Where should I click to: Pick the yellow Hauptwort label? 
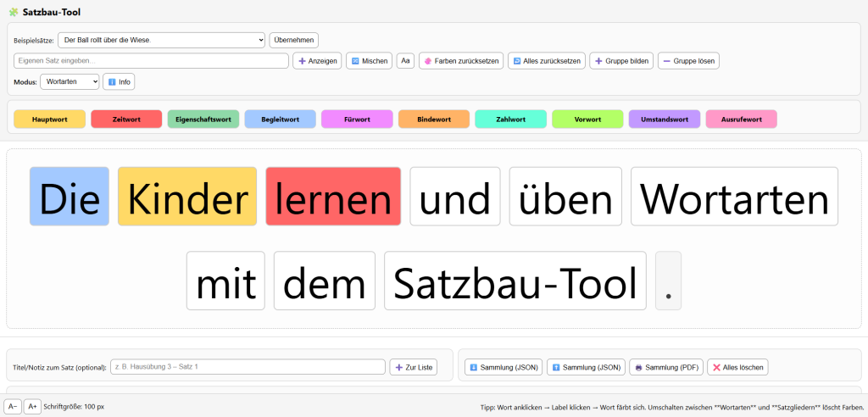(49, 120)
